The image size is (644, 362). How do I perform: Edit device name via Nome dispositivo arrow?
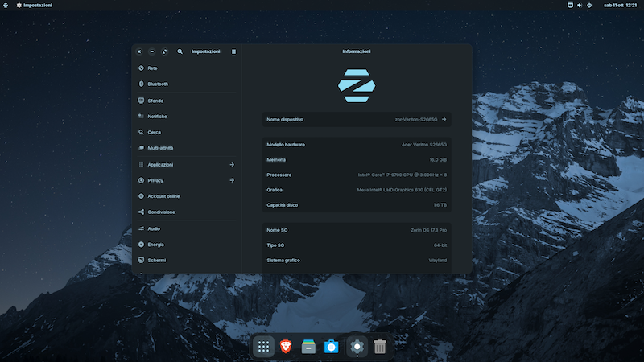tap(444, 119)
